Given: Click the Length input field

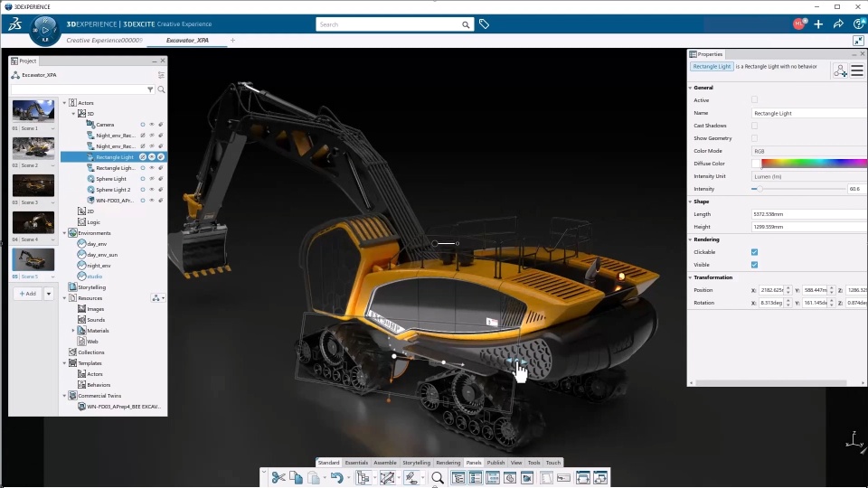Looking at the screenshot, I should click(809, 214).
